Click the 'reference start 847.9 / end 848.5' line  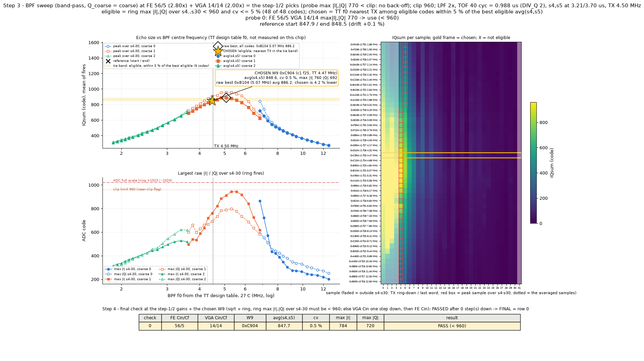click(x=322, y=24)
